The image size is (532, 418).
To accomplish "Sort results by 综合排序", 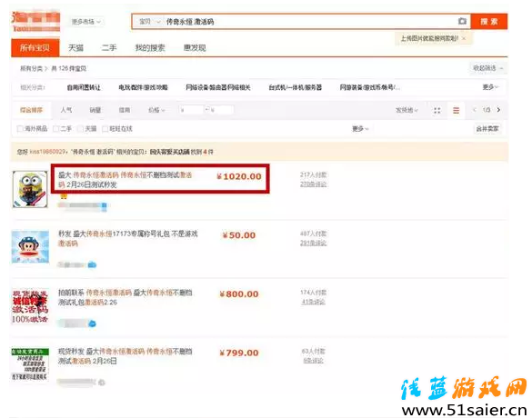I will tap(31, 110).
